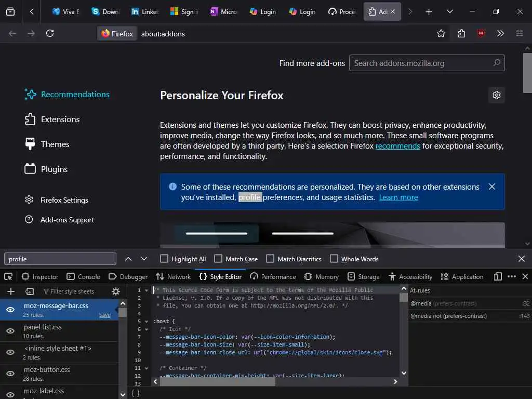Open the add-ons tools gear button
The height and width of the screenshot is (399, 532).
point(496,95)
